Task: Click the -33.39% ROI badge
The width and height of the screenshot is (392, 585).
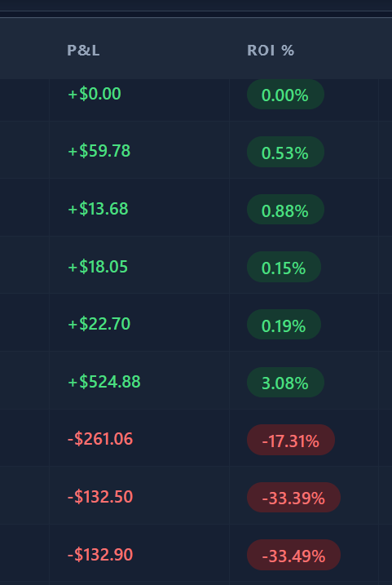Action: [x=293, y=498]
